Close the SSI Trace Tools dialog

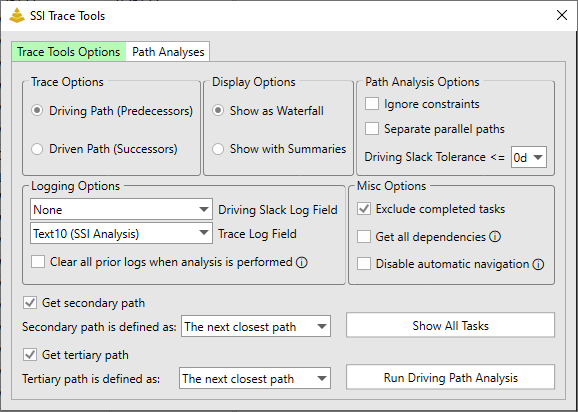tap(562, 15)
